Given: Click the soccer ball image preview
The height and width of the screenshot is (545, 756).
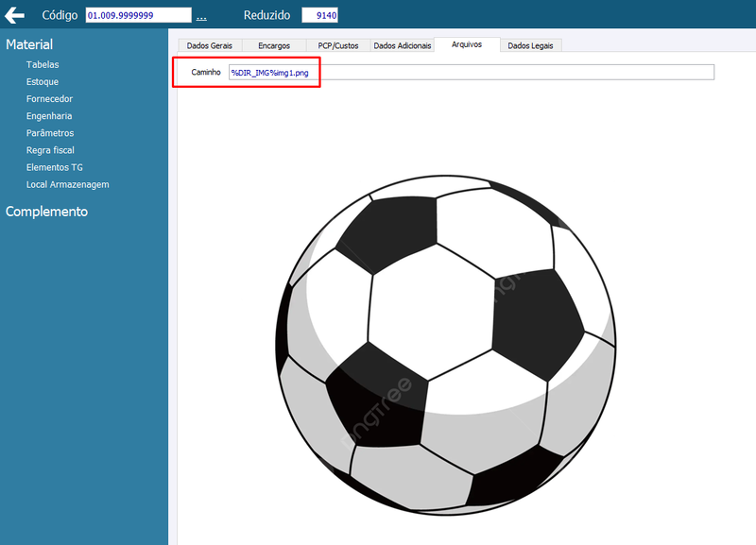Looking at the screenshot, I should pos(445,346).
